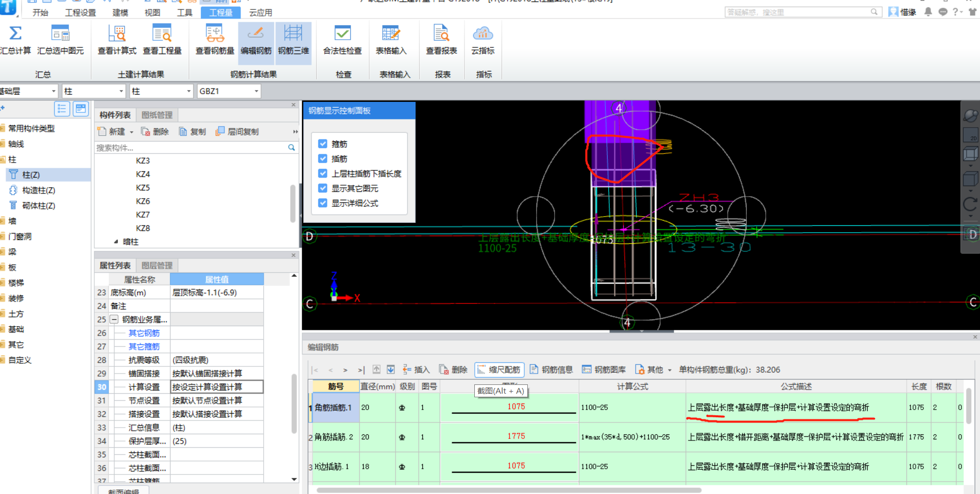Open the 工程设置 menu tab
The image size is (980, 494).
tap(80, 12)
